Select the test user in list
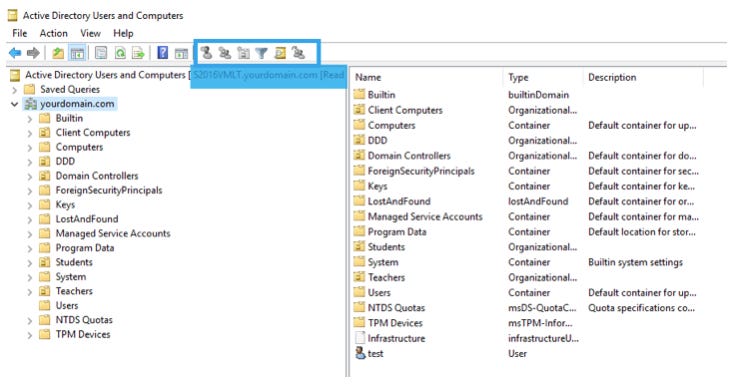The height and width of the screenshot is (385, 753). click(x=376, y=353)
